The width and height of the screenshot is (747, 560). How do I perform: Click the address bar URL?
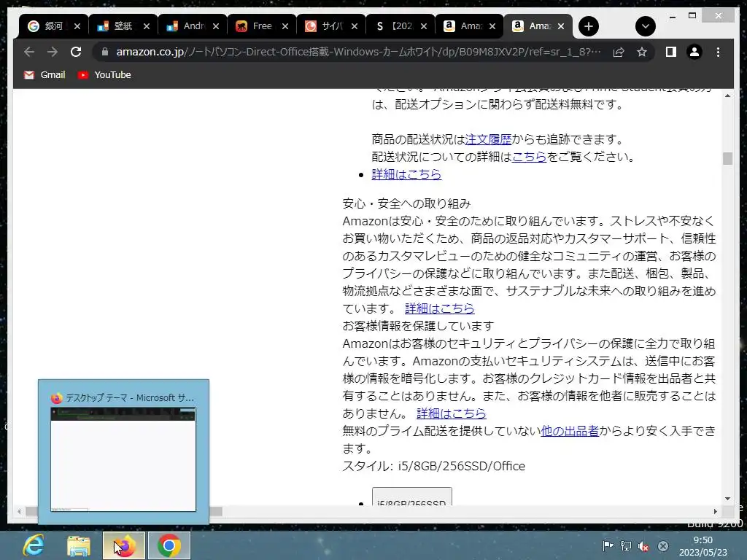(358, 52)
